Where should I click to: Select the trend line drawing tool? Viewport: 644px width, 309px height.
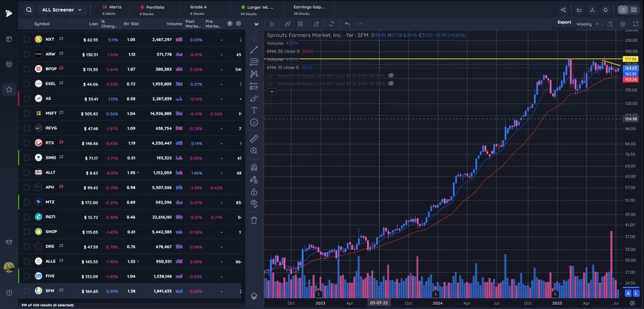point(254,49)
